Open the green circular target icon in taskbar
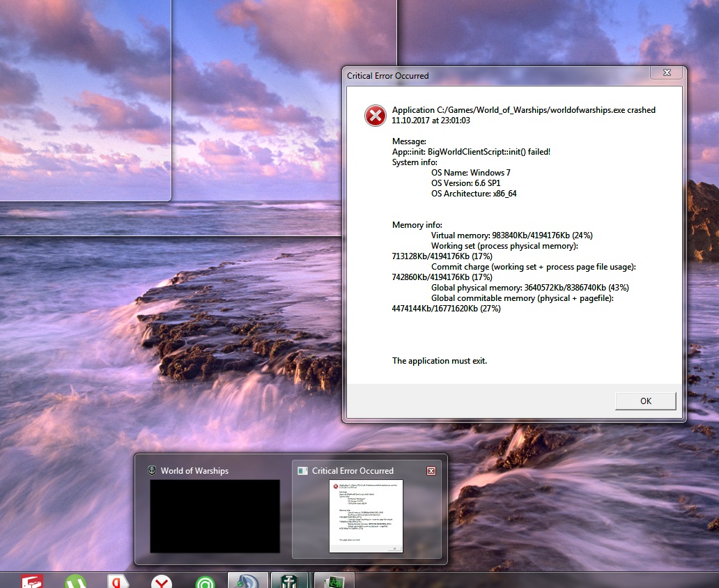The width and height of the screenshot is (719, 588). point(204,580)
